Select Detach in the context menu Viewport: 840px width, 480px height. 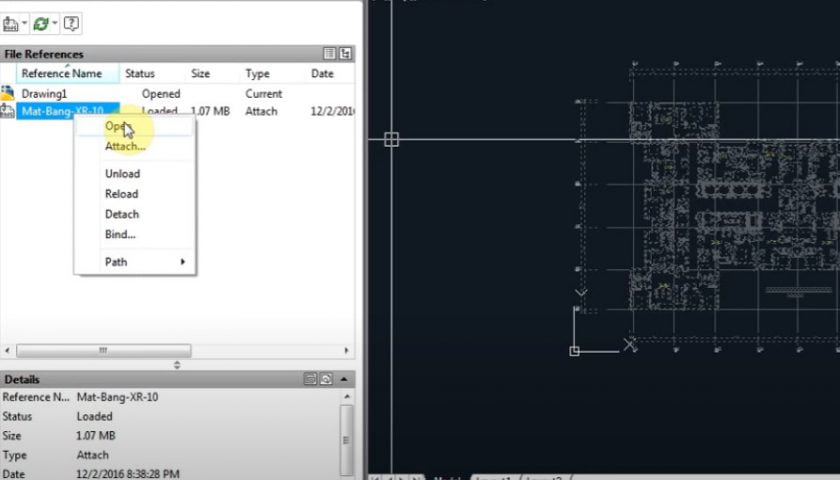[122, 214]
